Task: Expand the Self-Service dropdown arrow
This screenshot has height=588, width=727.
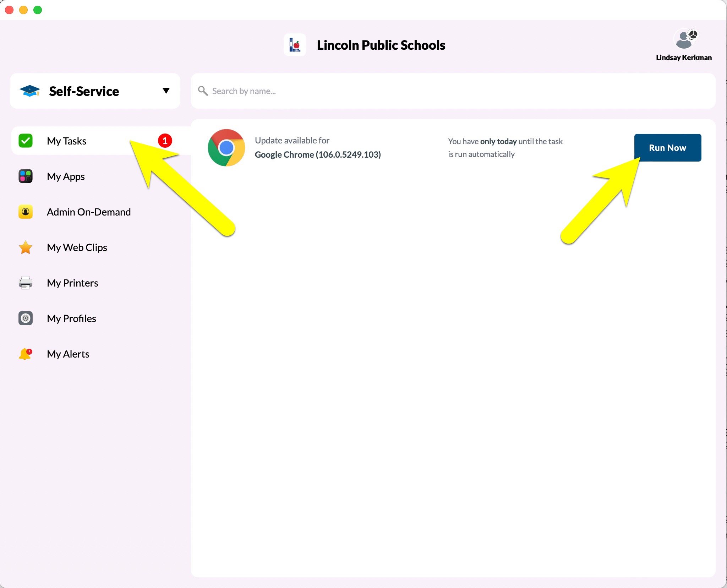Action: point(166,91)
